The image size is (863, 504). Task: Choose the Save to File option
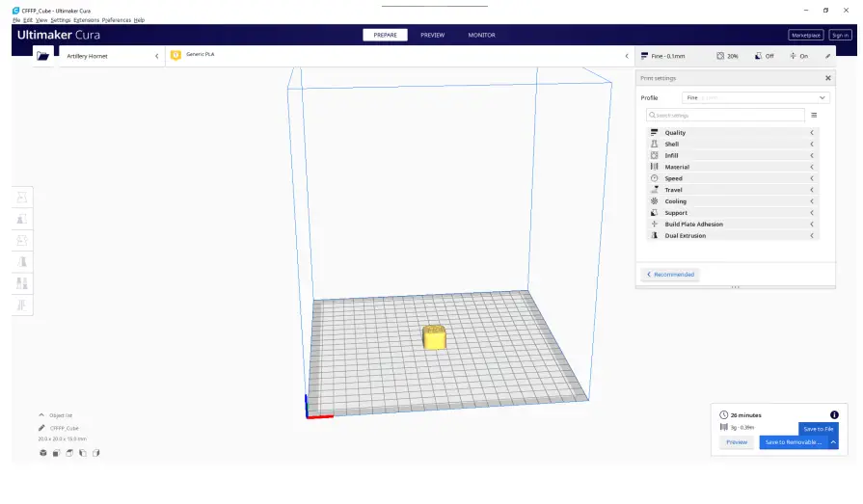[x=819, y=429]
